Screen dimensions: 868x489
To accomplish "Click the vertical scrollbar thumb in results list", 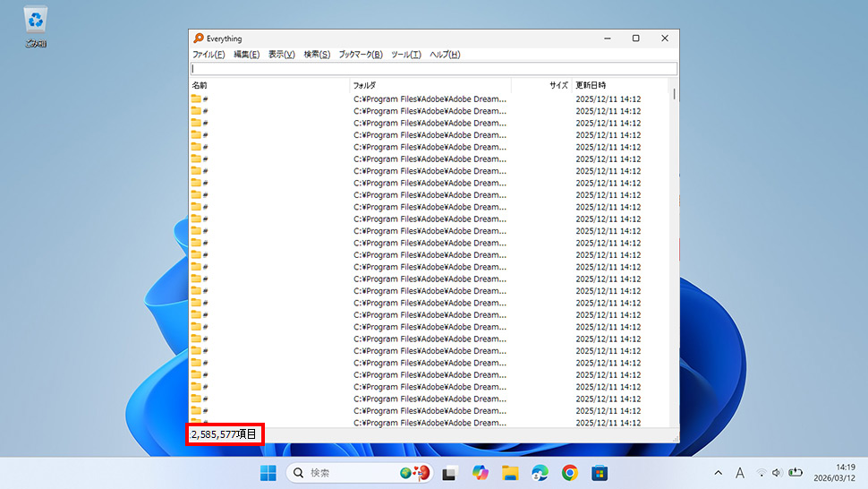I will click(x=673, y=94).
